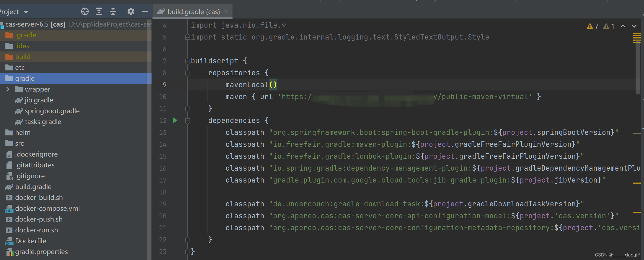Click the mavenLocal() call on line 9
The height and width of the screenshot is (260, 644).
click(x=251, y=85)
